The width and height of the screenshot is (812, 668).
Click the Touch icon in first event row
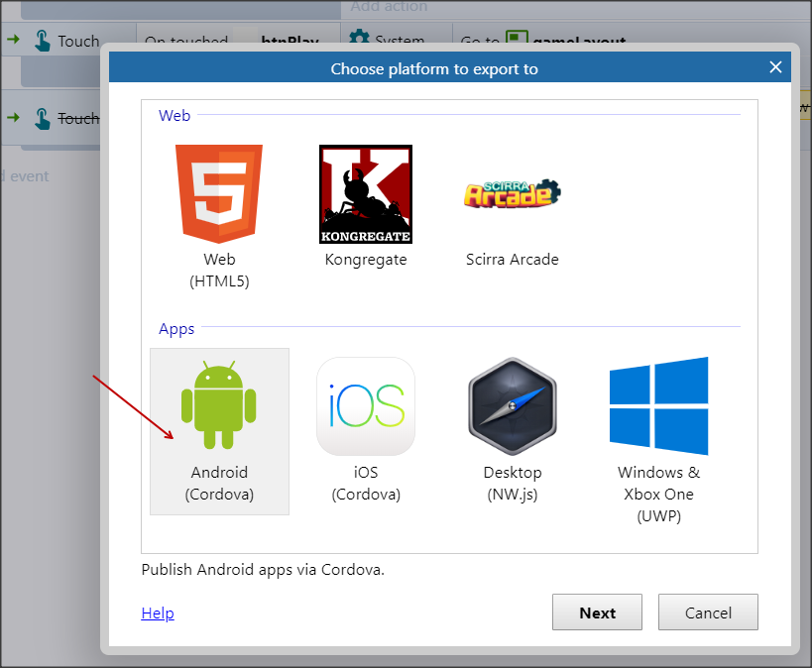(x=42, y=41)
